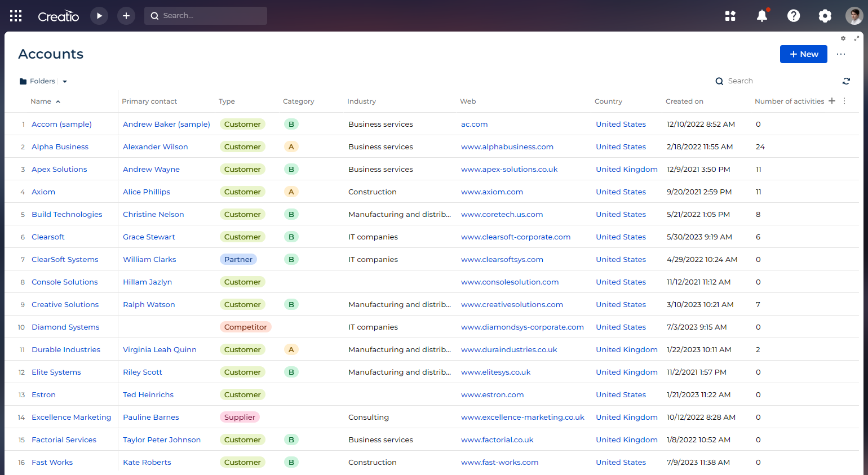Click the Supplier tag for Excellence Marketing
The image size is (868, 475).
[x=240, y=417]
